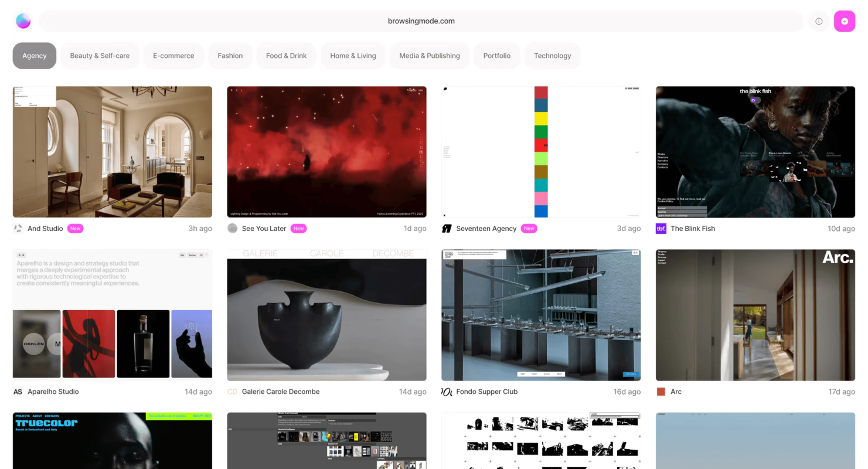The image size is (868, 469).
Task: Click the Aparelho Studio title link
Action: pos(53,392)
